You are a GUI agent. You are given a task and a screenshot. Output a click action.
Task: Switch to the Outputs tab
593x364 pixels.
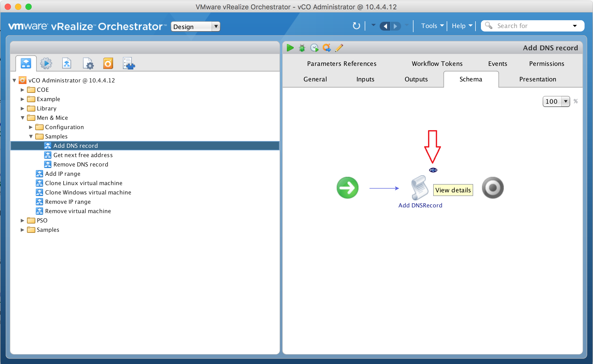pyautogui.click(x=416, y=79)
